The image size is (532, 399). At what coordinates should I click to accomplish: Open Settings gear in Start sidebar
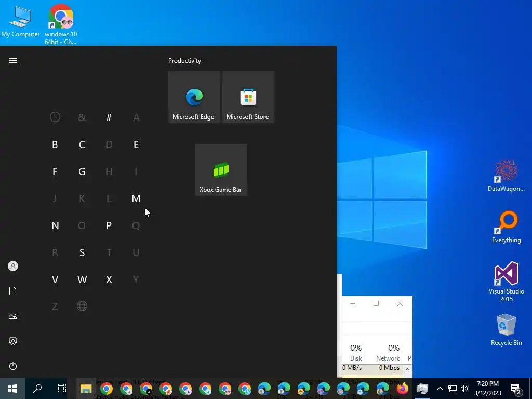pos(13,341)
